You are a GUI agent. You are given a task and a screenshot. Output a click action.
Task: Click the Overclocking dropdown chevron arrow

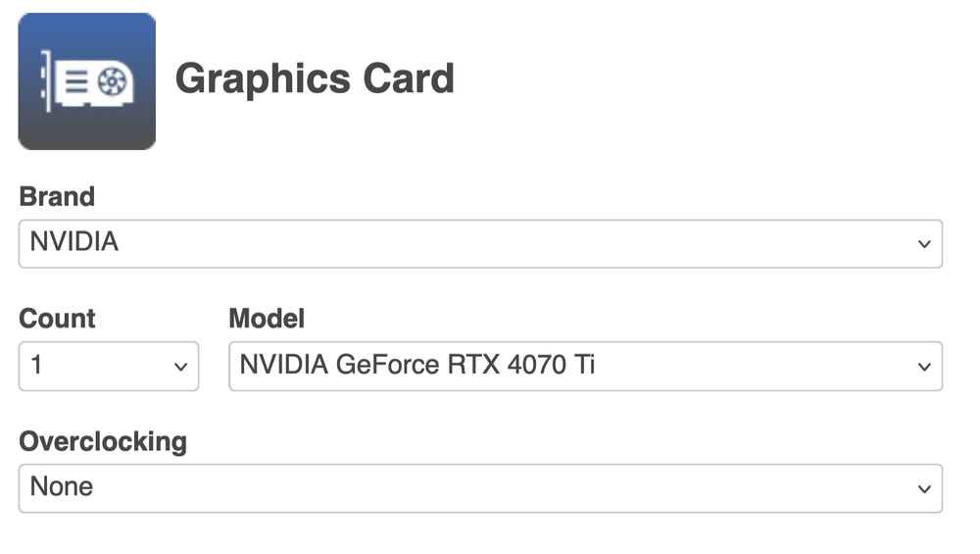tap(924, 488)
